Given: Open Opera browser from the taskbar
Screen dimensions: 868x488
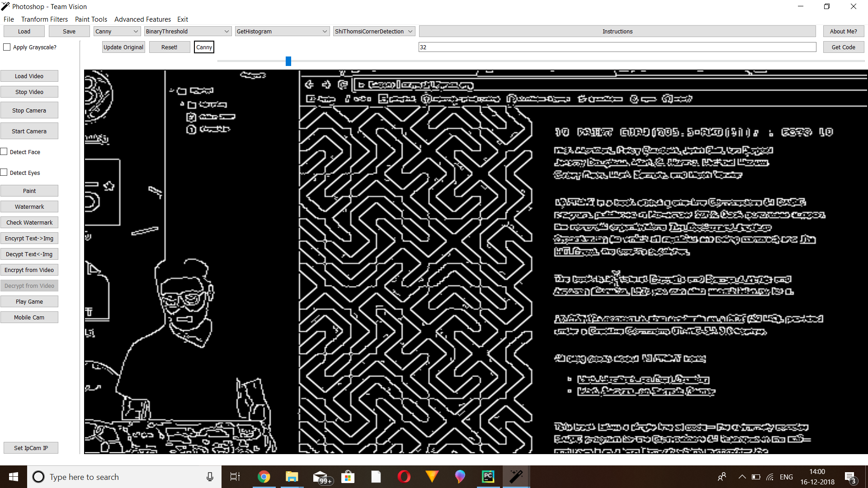Looking at the screenshot, I should [x=404, y=477].
